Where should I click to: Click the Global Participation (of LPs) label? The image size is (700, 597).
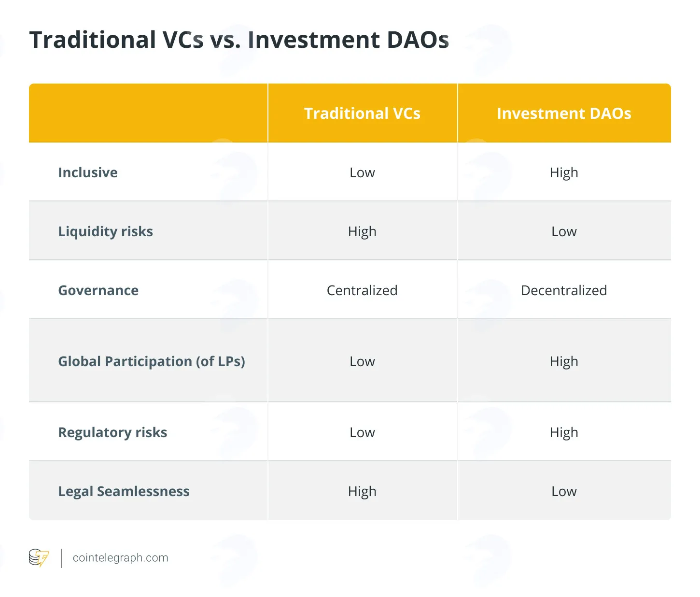click(x=152, y=361)
